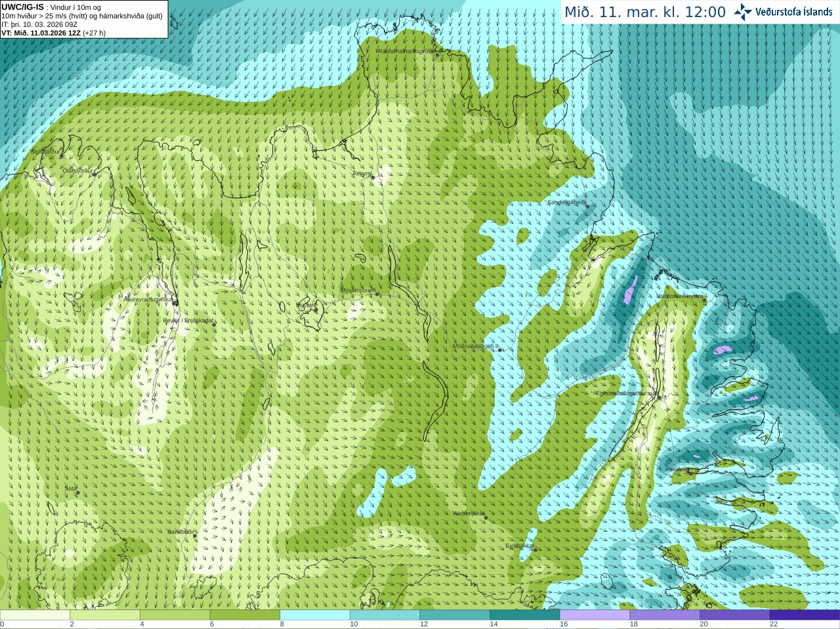Select the Egilsstaðaflugvöllur station label
840x629 pixels.
click(626, 393)
